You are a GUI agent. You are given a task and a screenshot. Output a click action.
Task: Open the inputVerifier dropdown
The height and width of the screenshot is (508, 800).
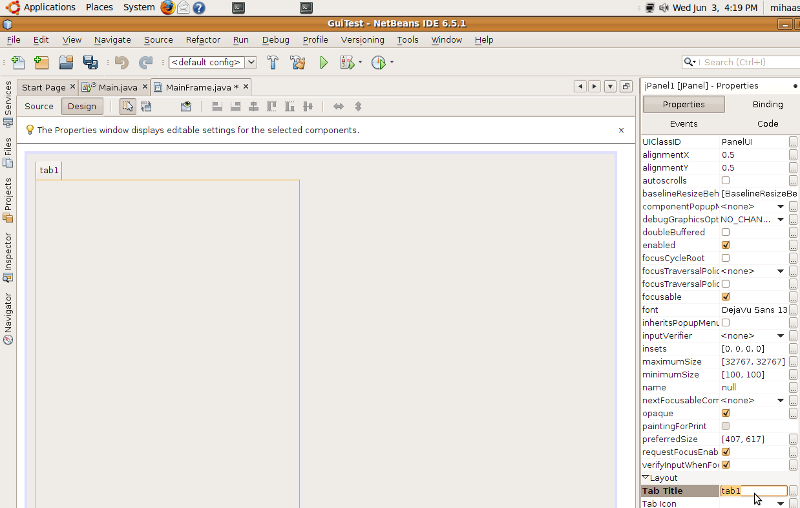[x=781, y=336]
